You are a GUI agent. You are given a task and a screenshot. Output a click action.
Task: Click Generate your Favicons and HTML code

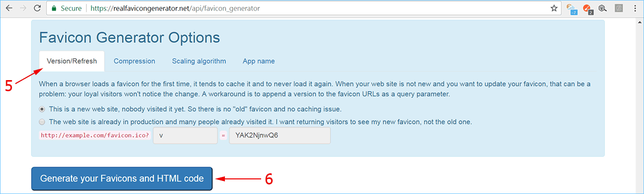tap(122, 178)
